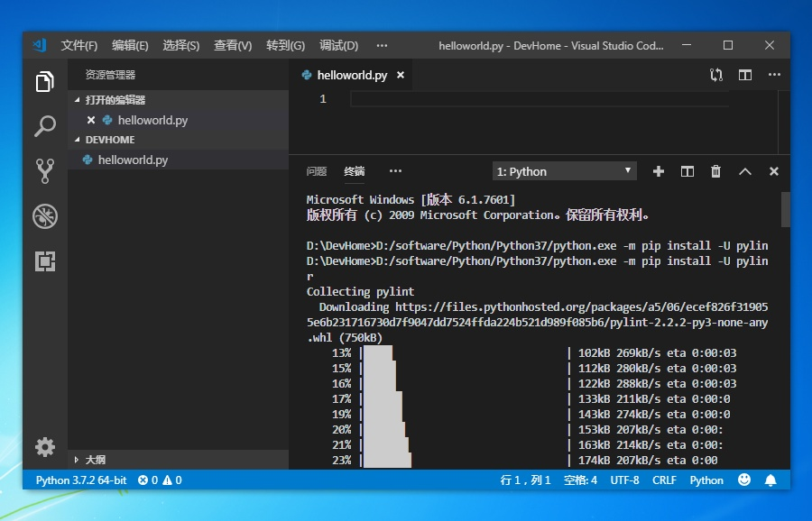The image size is (812, 521).
Task: Click the Microsoft Windows version line
Action: point(411,200)
